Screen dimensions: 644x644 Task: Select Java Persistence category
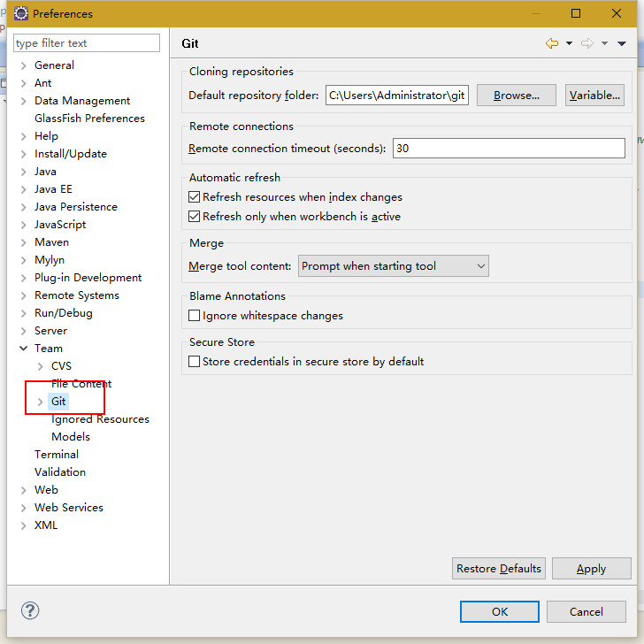coord(76,207)
